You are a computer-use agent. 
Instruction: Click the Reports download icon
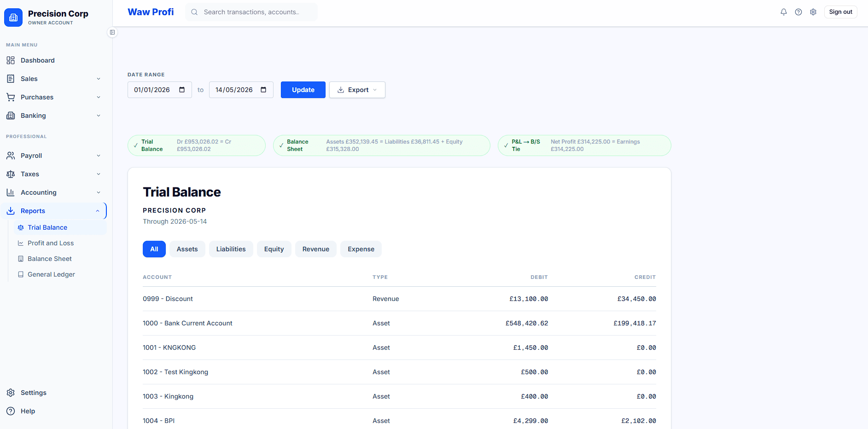tap(11, 211)
